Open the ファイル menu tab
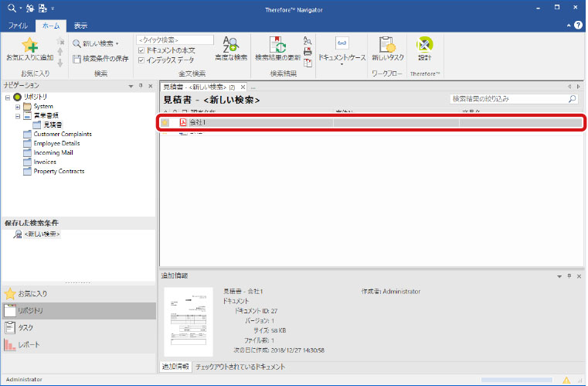588x386 pixels. 18,26
